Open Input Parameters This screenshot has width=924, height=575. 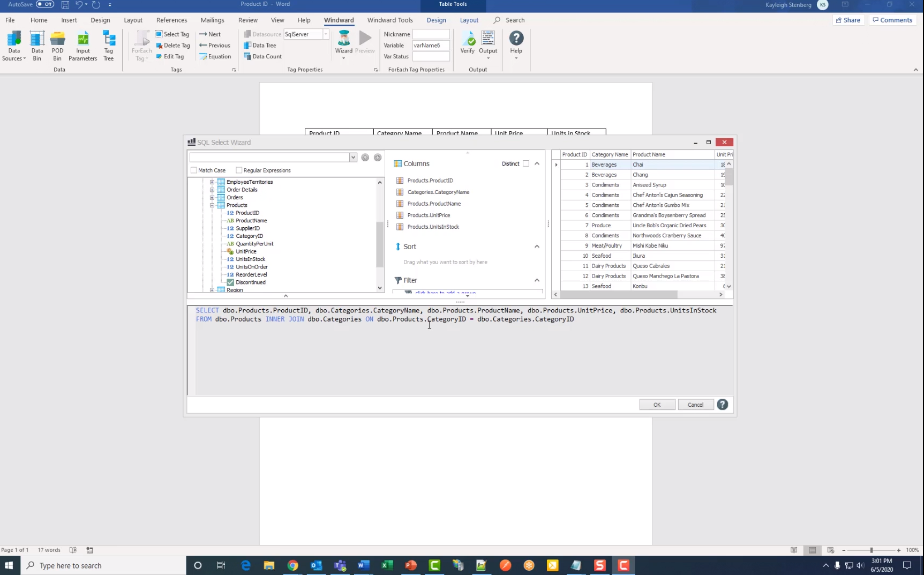(x=83, y=46)
